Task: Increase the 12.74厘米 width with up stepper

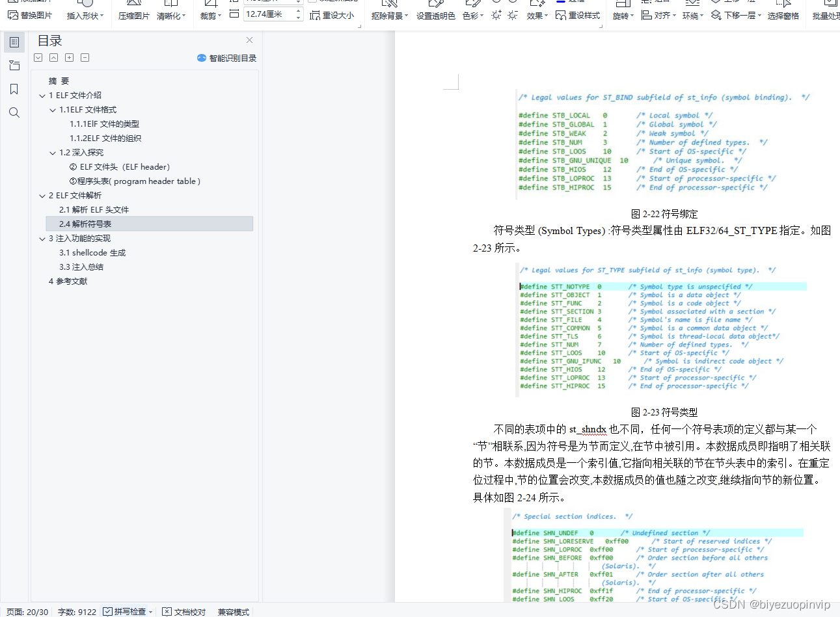Action: (x=299, y=10)
